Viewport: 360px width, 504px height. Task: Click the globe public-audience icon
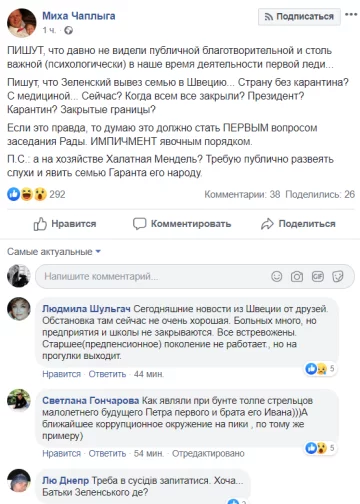point(68,30)
